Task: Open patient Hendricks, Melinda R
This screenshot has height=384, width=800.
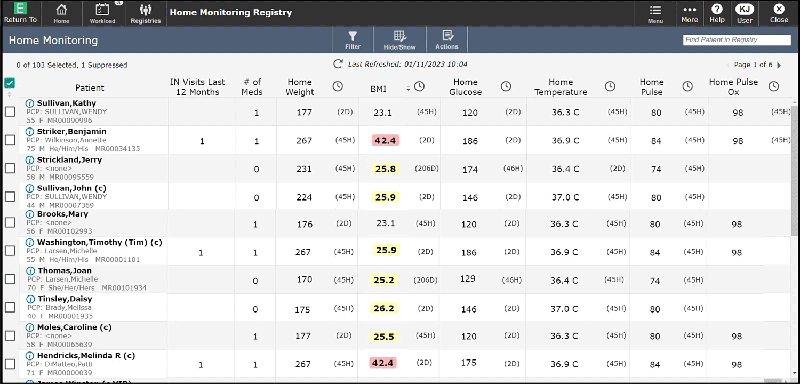Action: (x=86, y=355)
